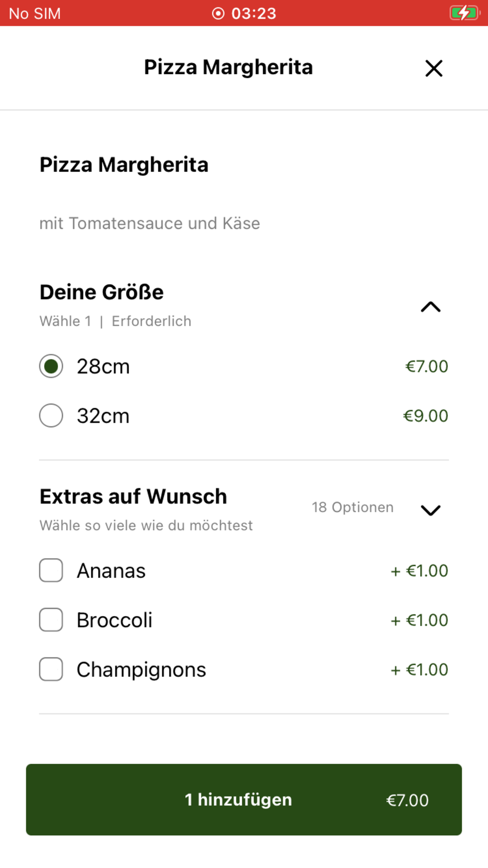This screenshot has height=868, width=488.
Task: Check the Champignons extra checkbox
Action: [x=51, y=669]
